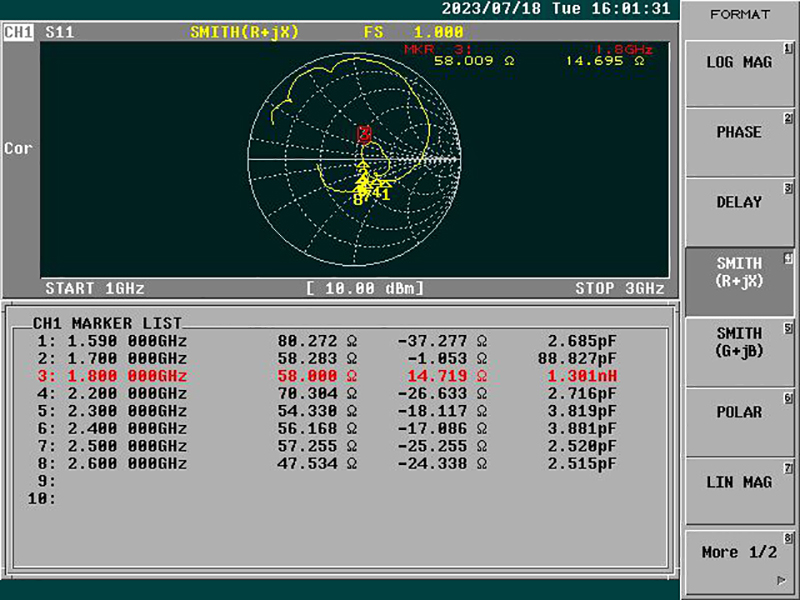Click empty marker slot 10
The height and width of the screenshot is (600, 800).
click(42, 498)
